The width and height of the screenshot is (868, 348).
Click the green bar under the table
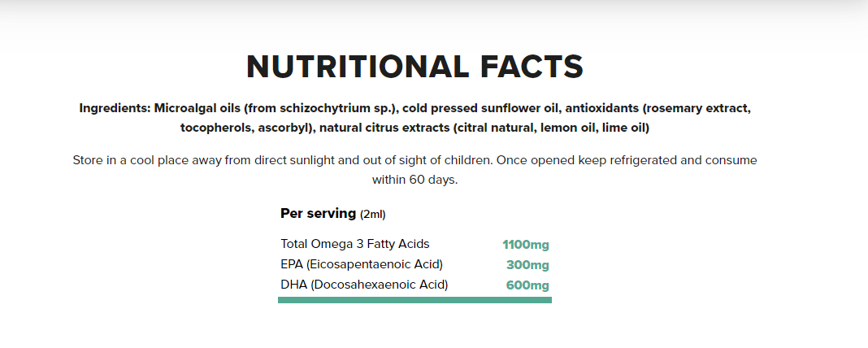[x=414, y=300]
